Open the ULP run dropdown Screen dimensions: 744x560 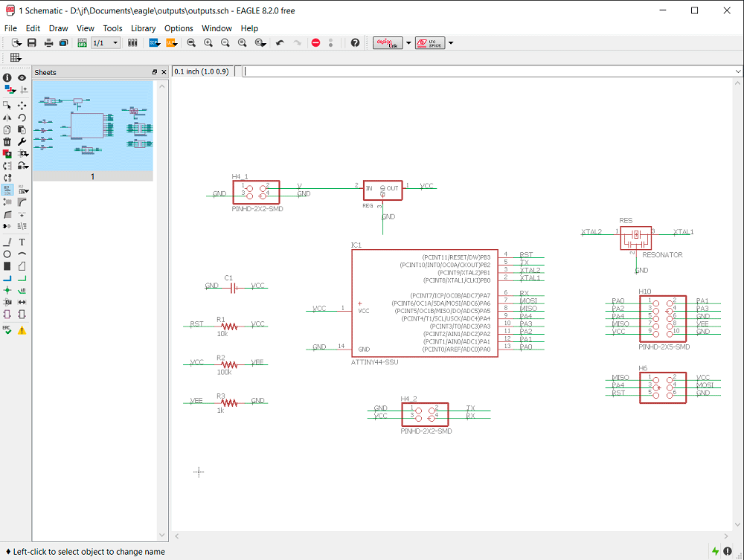point(172,42)
